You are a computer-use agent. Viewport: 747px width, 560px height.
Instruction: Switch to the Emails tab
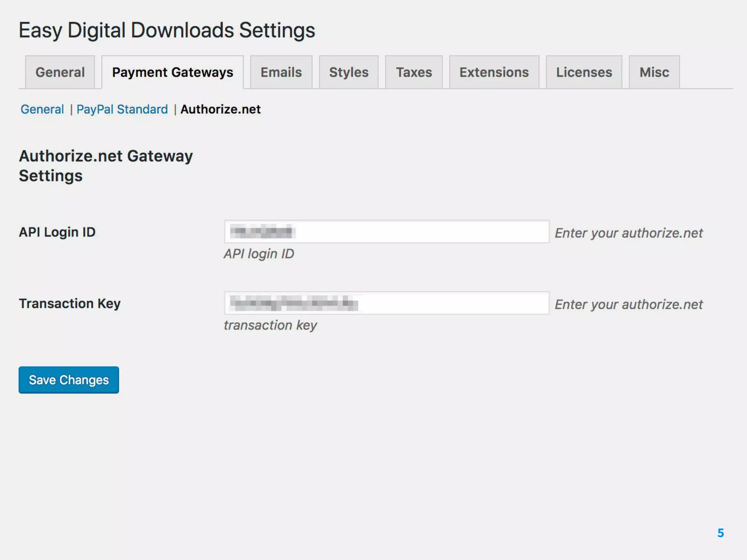281,72
